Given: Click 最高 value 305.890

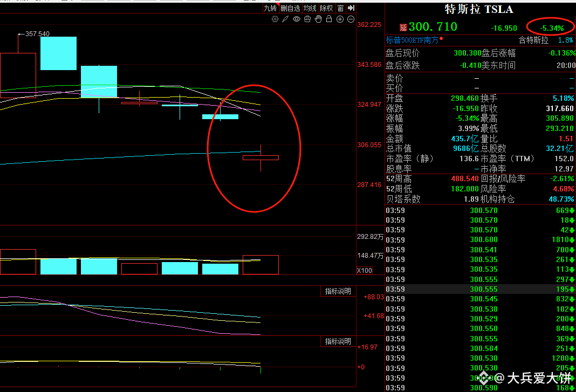Looking at the screenshot, I should 559,118.
